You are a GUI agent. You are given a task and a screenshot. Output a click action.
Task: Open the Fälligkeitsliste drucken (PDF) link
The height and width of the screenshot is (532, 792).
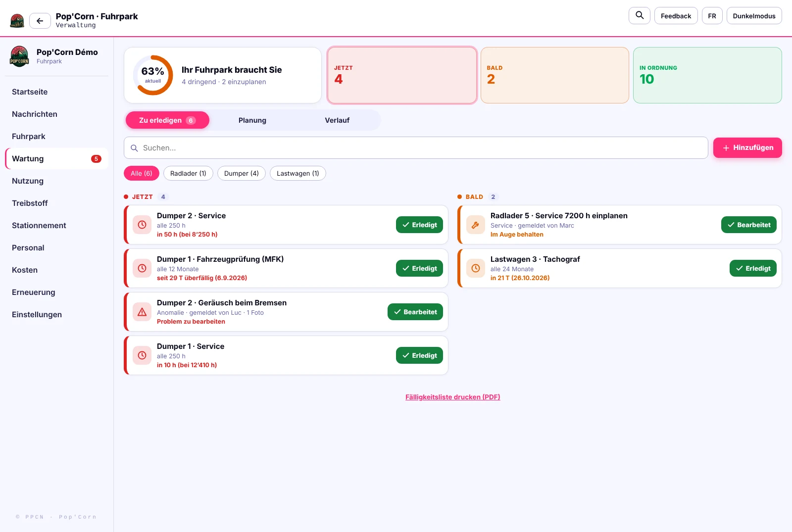click(453, 397)
